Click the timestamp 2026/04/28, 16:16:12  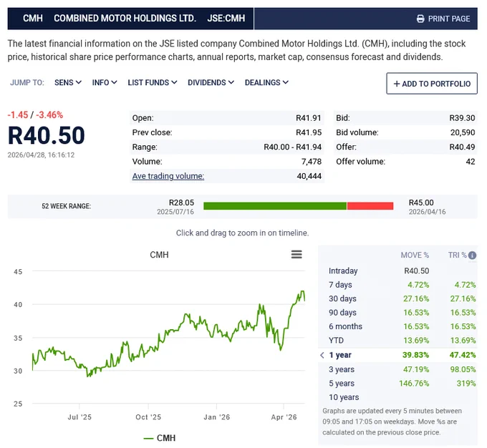41,155
